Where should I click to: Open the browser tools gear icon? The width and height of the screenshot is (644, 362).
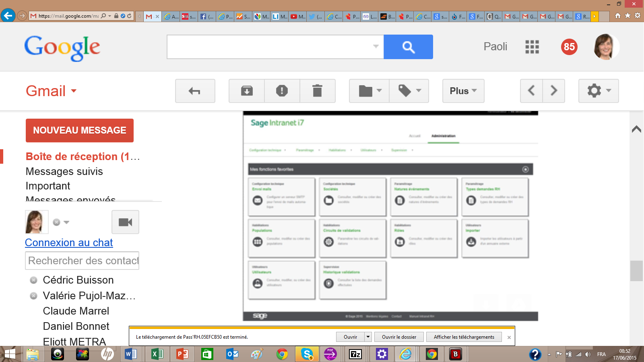(x=638, y=16)
